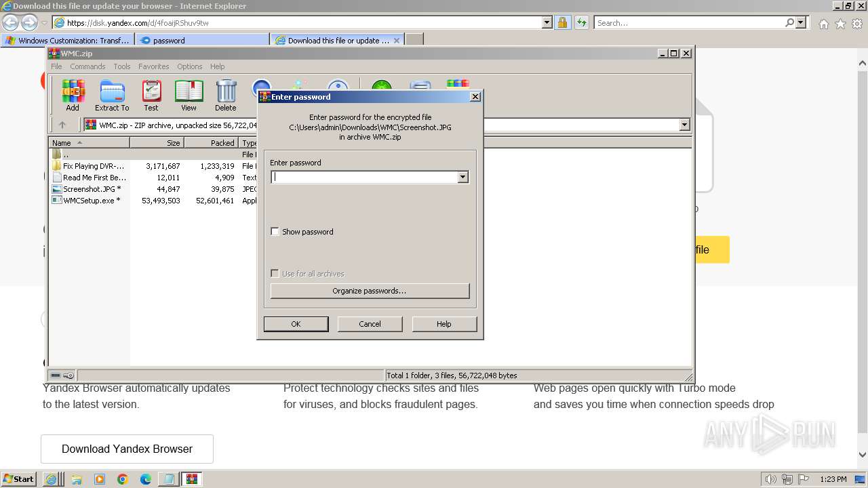This screenshot has height=488, width=868.
Task: Click the security lock icon in address bar
Action: pos(562,22)
